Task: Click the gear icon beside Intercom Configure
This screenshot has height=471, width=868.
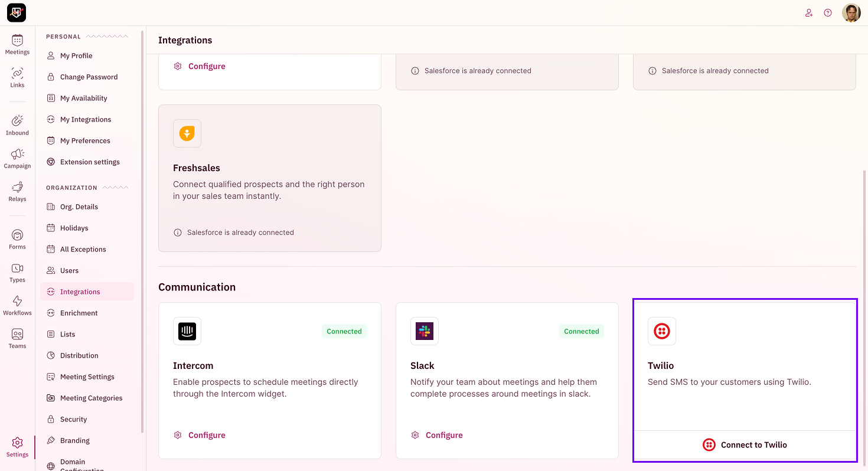Action: [178, 435]
